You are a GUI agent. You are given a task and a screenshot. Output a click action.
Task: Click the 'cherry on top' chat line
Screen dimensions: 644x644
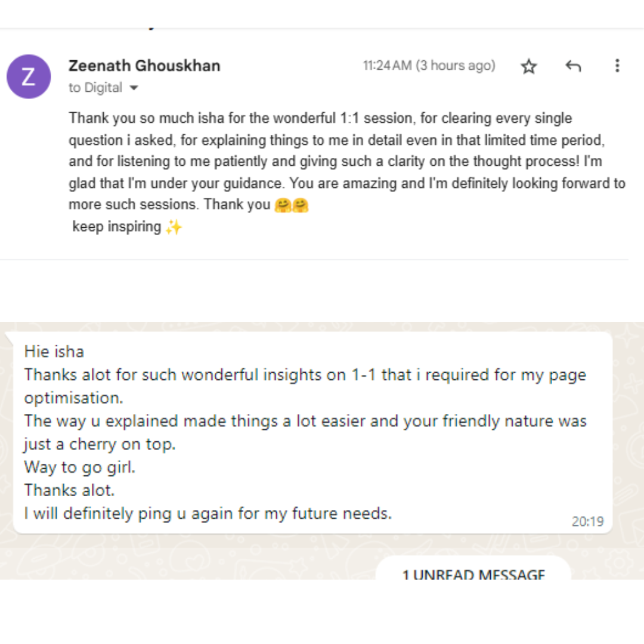[x=95, y=444]
